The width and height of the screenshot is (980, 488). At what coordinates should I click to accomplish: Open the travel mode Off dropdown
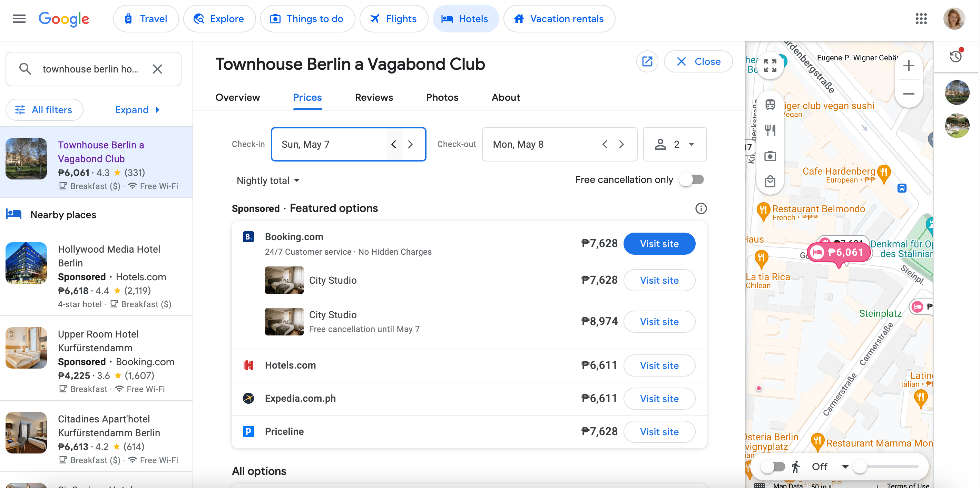pos(830,466)
